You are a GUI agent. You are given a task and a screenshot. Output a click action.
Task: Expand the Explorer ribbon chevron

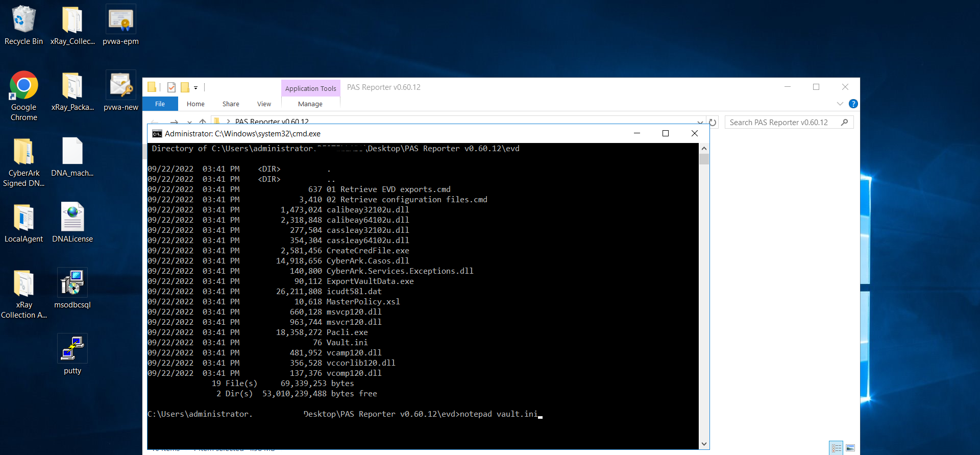(x=840, y=104)
